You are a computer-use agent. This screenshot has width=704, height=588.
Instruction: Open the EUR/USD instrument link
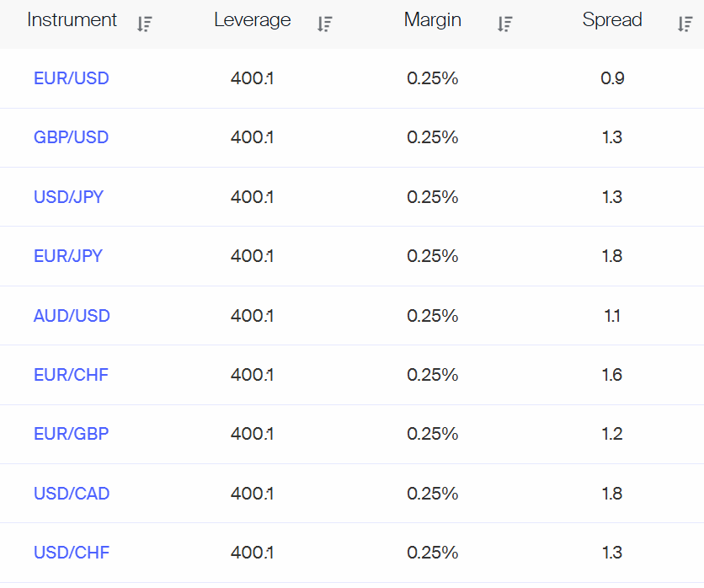pyautogui.click(x=72, y=78)
